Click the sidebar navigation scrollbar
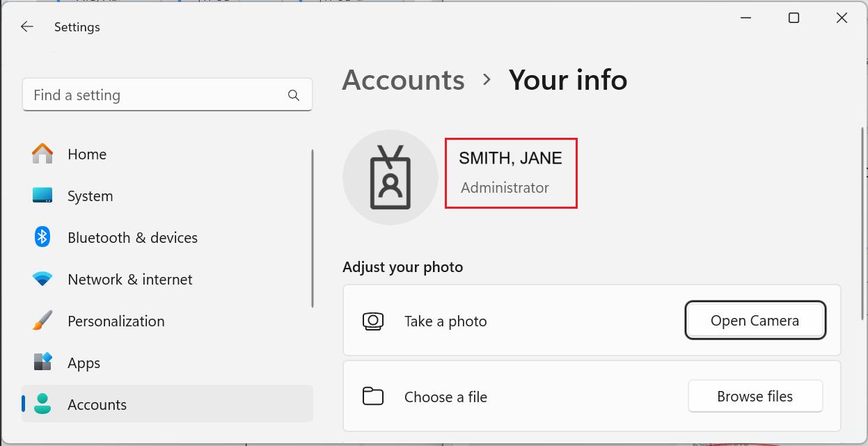This screenshot has width=868, height=446. pyautogui.click(x=312, y=228)
